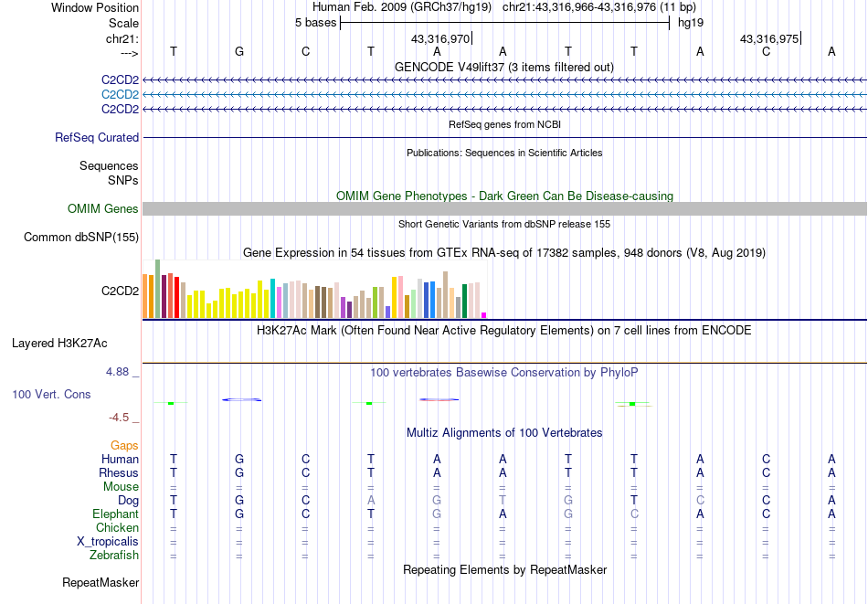Image resolution: width=868 pixels, height=604 pixels.
Task: Click the 43,316,970 position marker
Action: (440, 38)
